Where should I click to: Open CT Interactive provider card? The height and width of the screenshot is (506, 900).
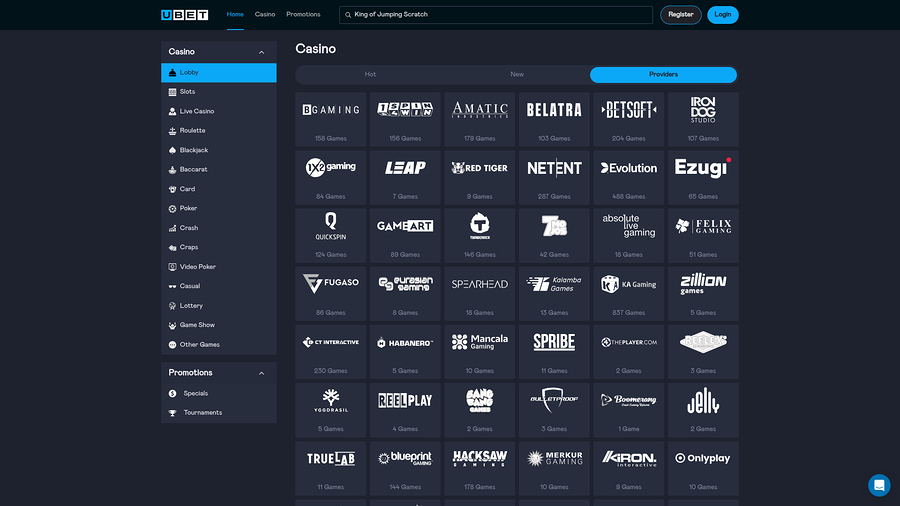331,352
